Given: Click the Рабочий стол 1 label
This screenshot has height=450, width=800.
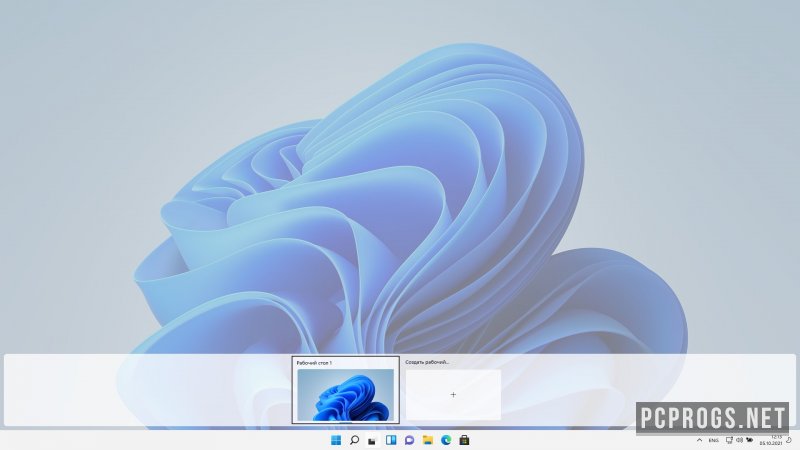Looking at the screenshot, I should pyautogui.click(x=314, y=363).
